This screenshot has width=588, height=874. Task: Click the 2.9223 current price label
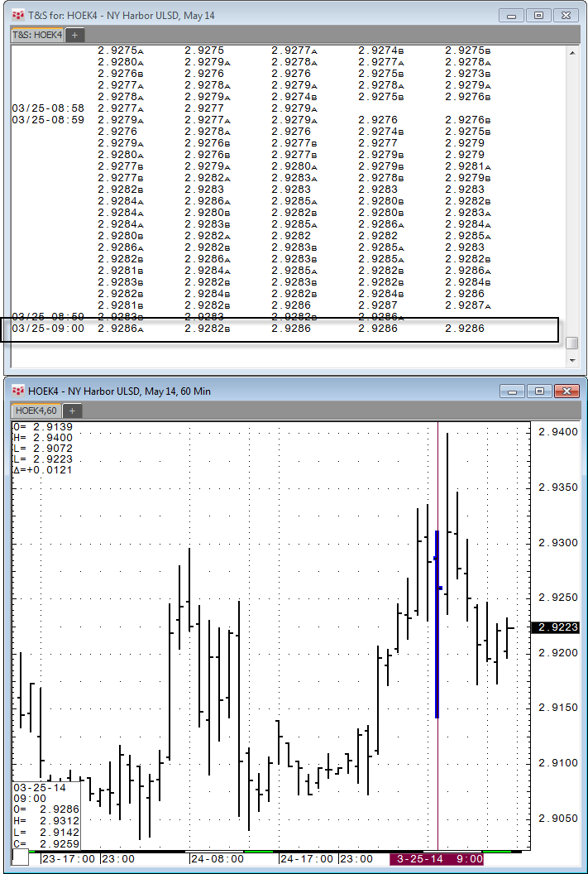pyautogui.click(x=555, y=628)
